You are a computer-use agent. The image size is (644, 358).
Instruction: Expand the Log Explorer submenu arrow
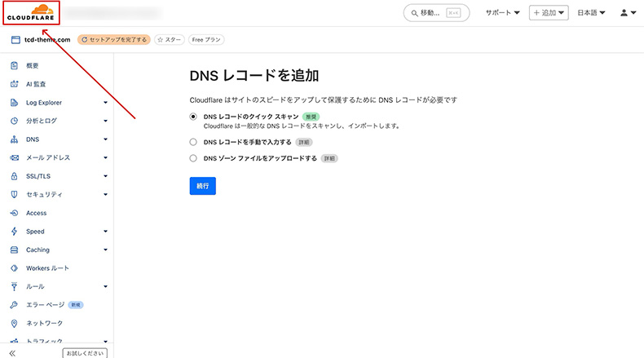point(105,103)
